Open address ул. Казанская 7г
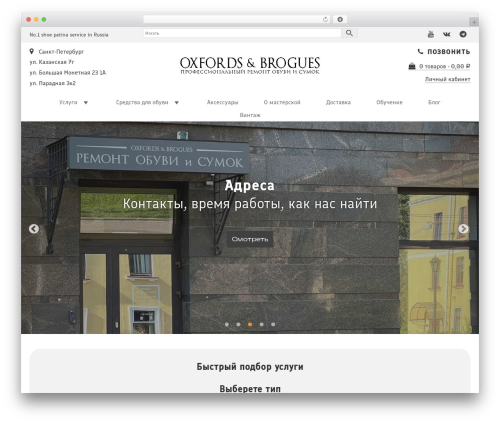The image size is (500, 423). (x=52, y=62)
